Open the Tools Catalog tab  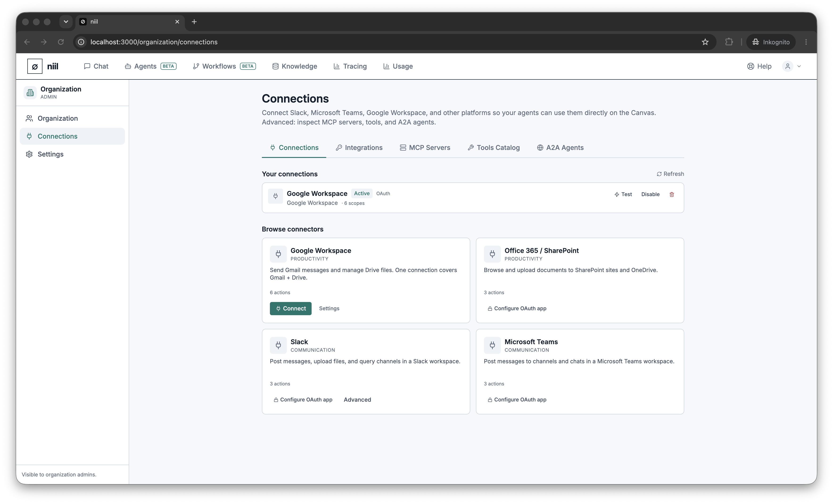(494, 148)
